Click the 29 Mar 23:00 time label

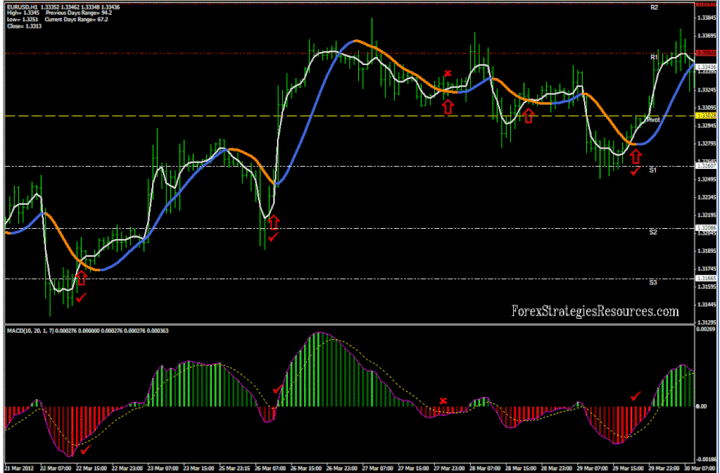[x=664, y=468]
